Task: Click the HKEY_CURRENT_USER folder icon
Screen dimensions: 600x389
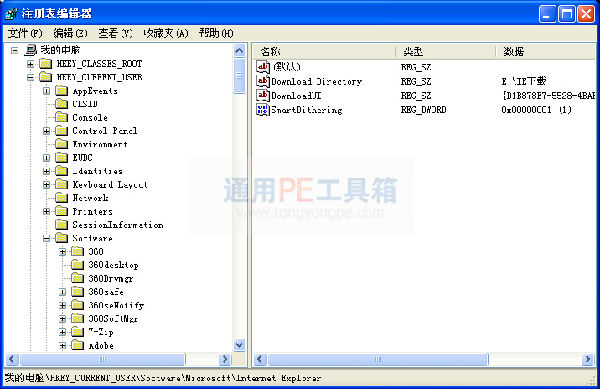Action: pyautogui.click(x=46, y=77)
